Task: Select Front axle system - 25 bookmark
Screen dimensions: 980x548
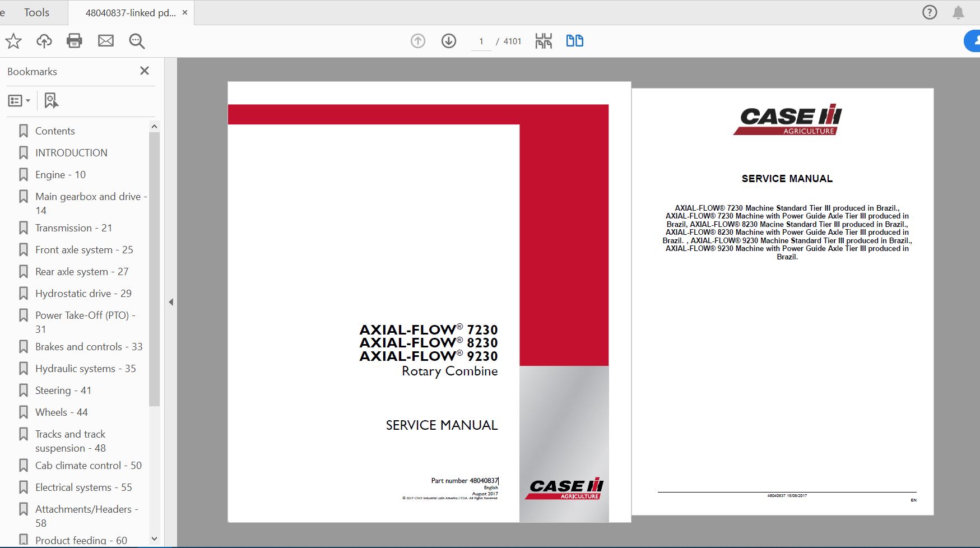Action: click(x=84, y=250)
